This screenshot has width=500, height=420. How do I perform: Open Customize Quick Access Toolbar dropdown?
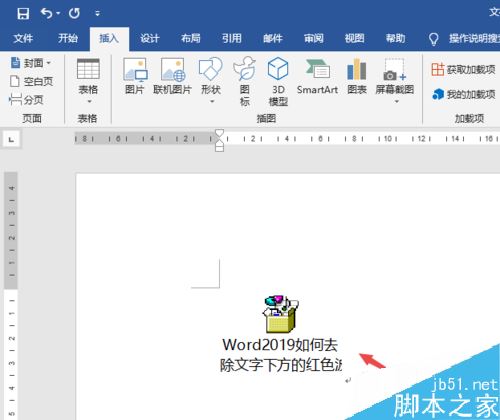coord(97,13)
